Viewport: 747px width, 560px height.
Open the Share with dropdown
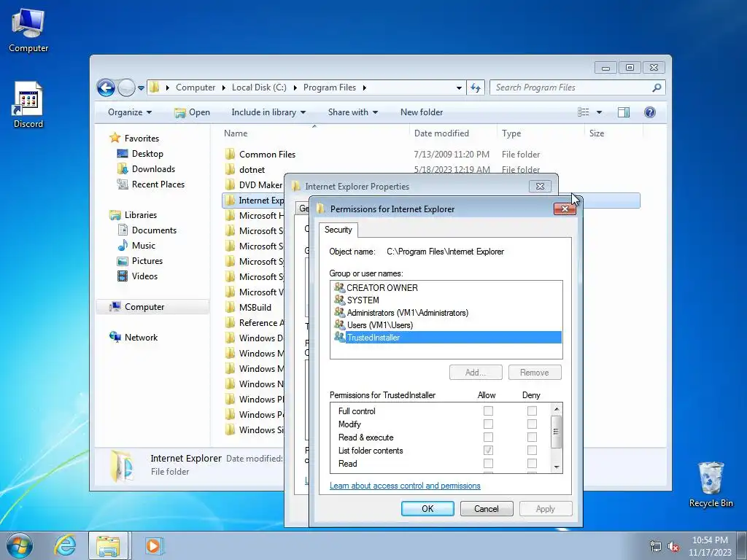(353, 112)
